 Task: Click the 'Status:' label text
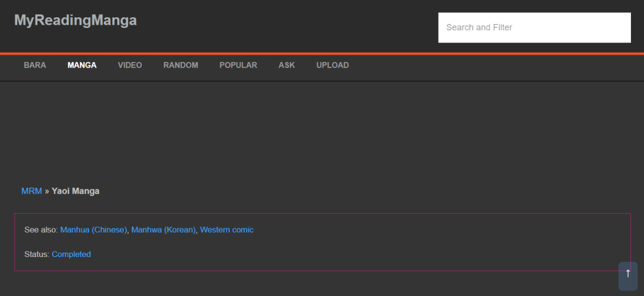[x=37, y=255]
